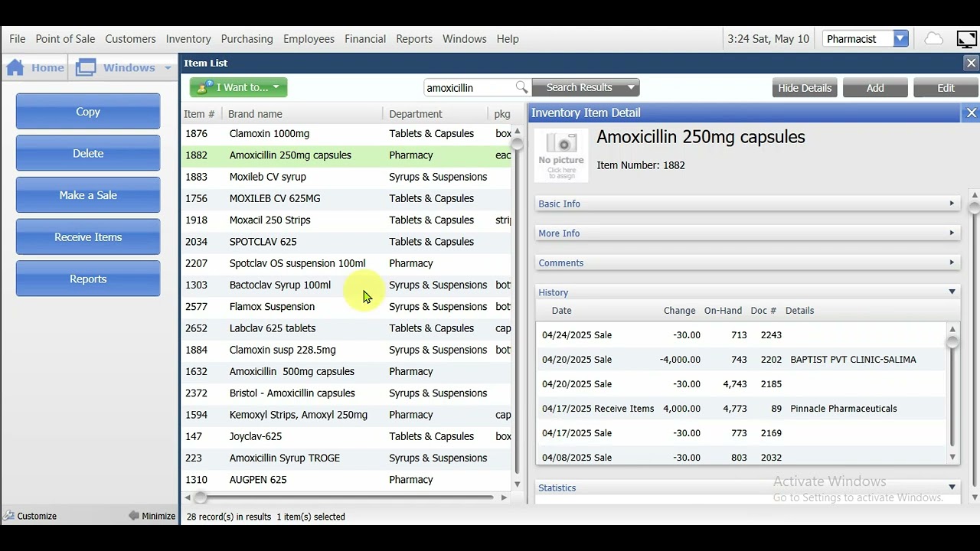Expand the More Info section
The height and width of the screenshot is (551, 980).
coord(747,233)
